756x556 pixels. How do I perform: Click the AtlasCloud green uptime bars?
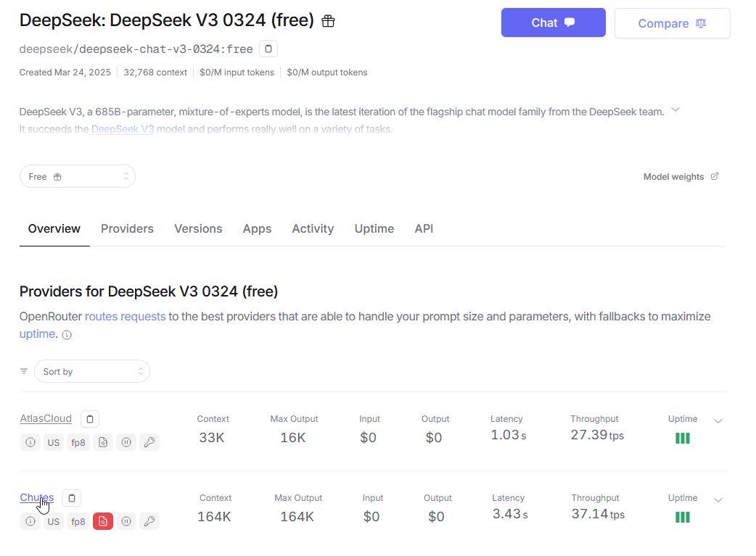coord(682,438)
